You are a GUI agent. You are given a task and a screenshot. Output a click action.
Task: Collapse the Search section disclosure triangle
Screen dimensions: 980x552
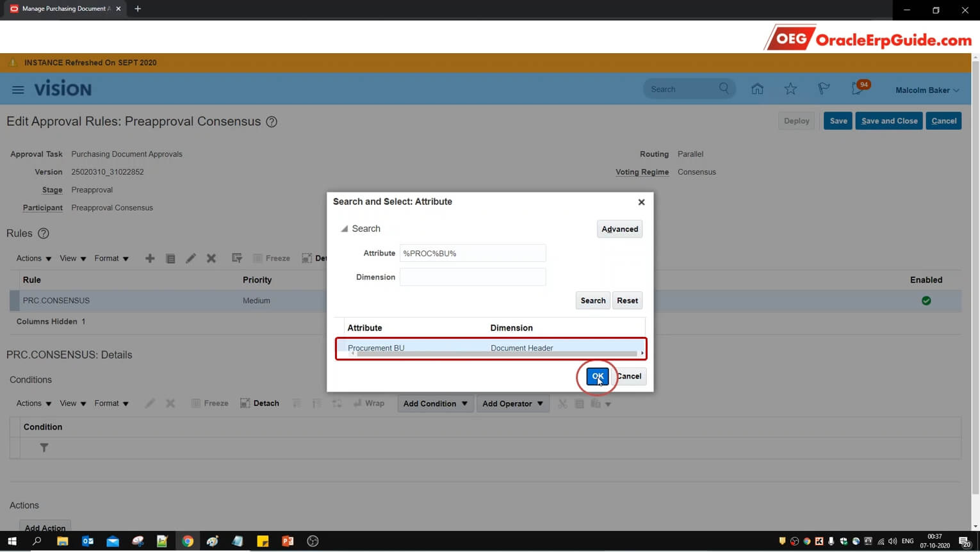[344, 229]
